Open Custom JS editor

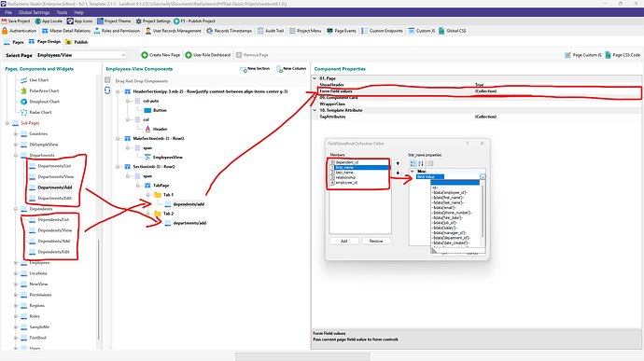pos(421,31)
